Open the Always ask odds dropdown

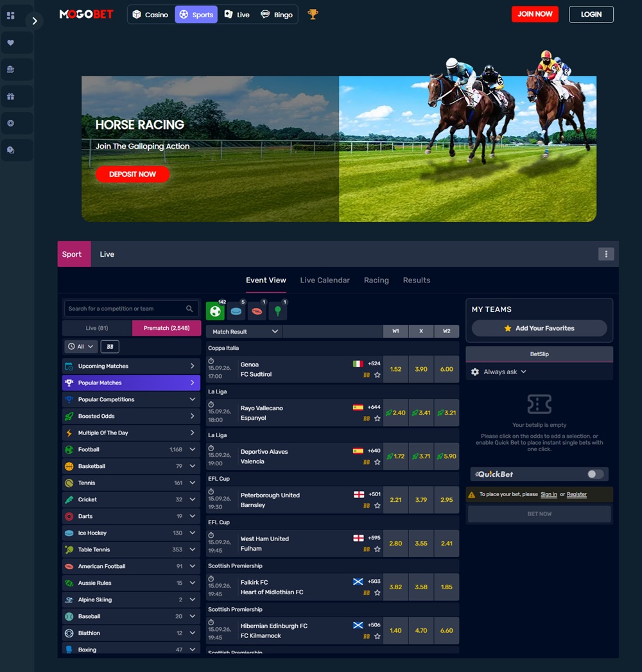[x=505, y=372]
